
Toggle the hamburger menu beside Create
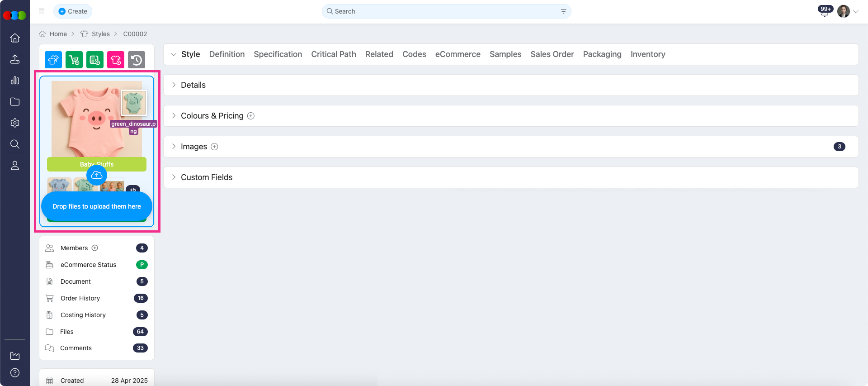(x=42, y=11)
